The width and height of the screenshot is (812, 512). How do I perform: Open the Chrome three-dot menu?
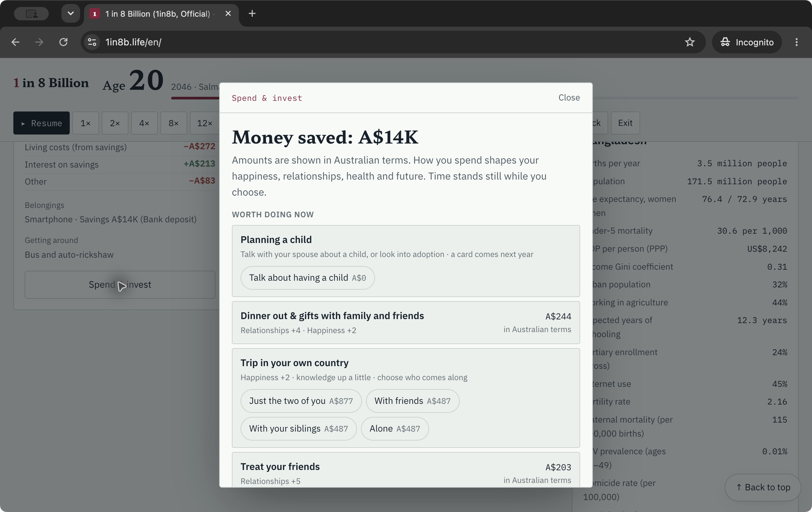[797, 42]
